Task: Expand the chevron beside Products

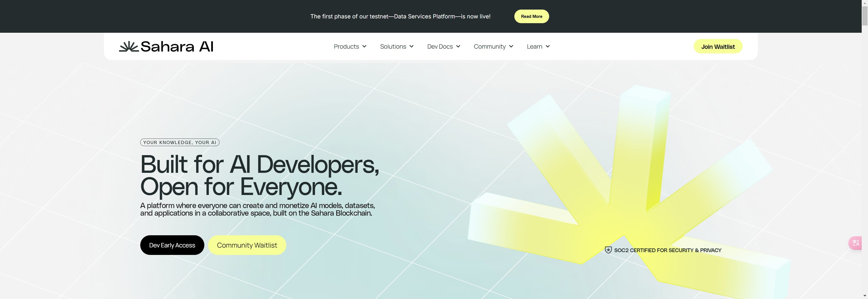Action: click(x=364, y=46)
